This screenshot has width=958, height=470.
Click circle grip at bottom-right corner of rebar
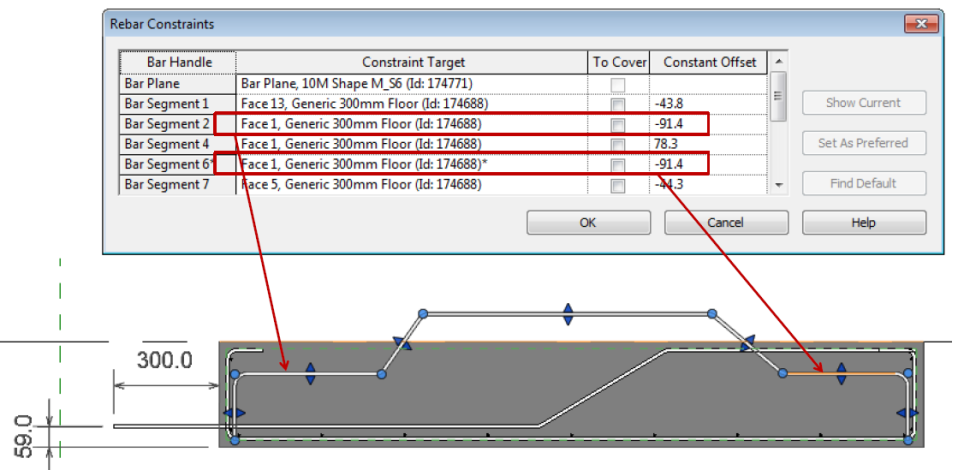click(x=910, y=439)
